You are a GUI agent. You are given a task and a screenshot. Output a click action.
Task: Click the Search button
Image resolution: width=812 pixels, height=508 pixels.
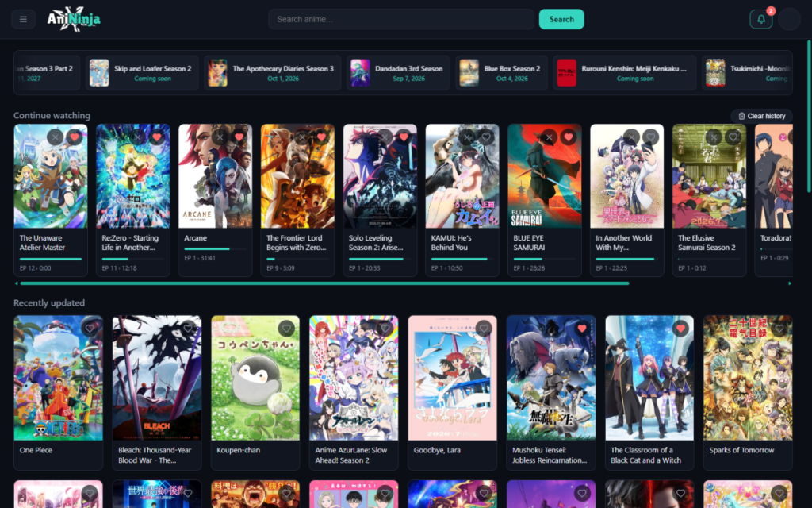tap(561, 19)
